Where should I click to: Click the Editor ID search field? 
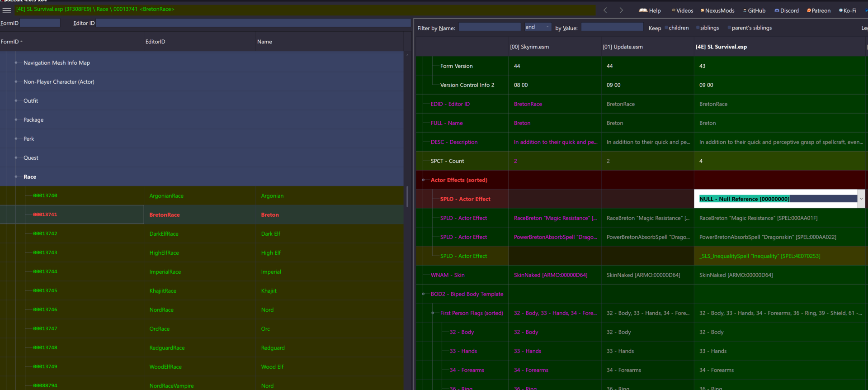point(253,23)
